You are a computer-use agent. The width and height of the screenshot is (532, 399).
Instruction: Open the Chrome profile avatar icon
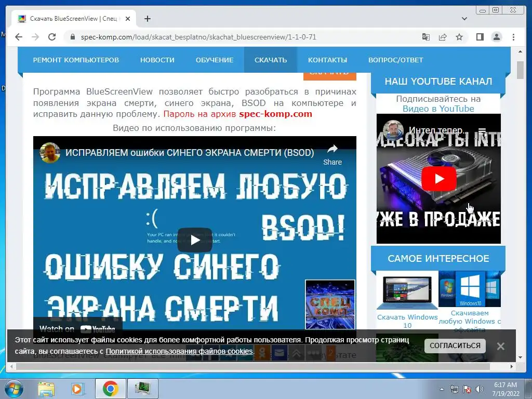[x=496, y=37]
